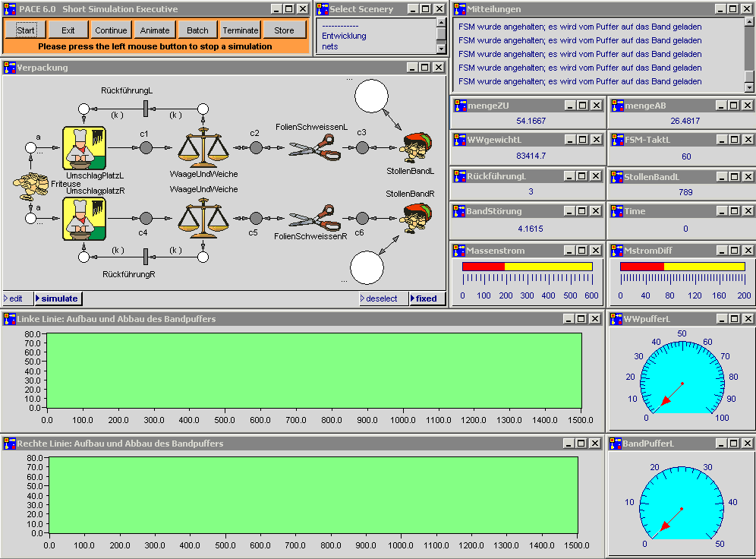This screenshot has height=559, width=756.
Task: Click the mengeAB value 26.4817
Action: (x=685, y=121)
